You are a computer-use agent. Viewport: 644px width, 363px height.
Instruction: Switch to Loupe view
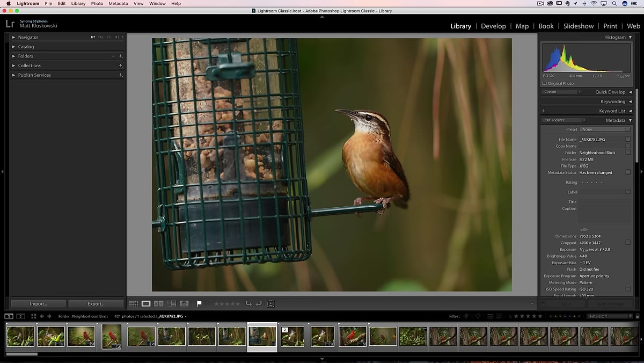[x=146, y=303]
